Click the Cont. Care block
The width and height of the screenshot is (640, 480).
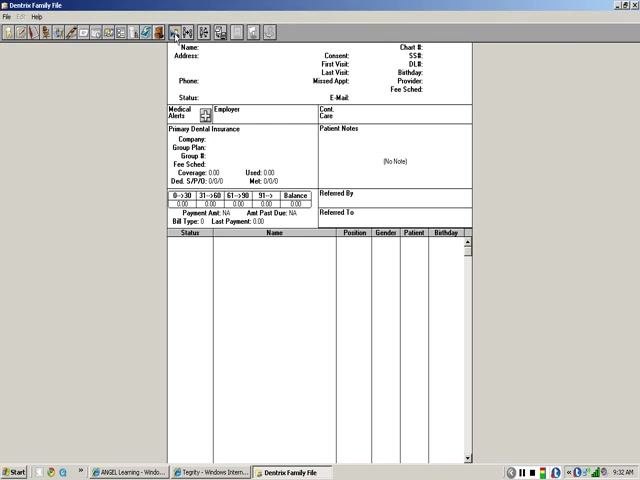[395, 114]
